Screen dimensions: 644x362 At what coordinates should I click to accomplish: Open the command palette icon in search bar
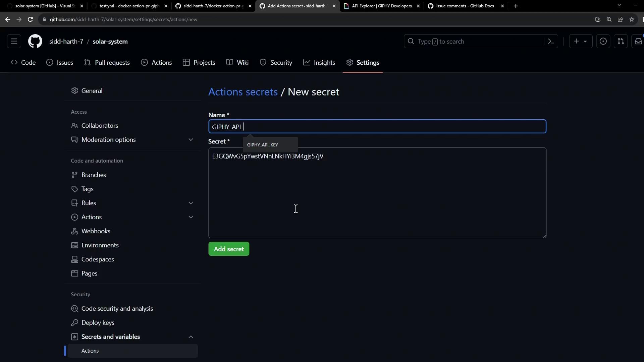click(551, 42)
